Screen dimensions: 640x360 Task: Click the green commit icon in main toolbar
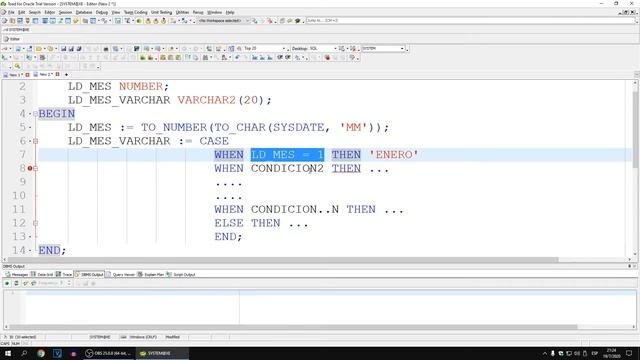pyautogui.click(x=139, y=20)
